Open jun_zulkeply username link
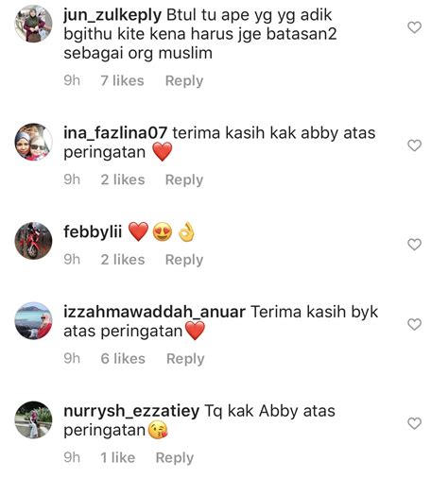Viewport: 448px width, 478px height. [x=112, y=15]
